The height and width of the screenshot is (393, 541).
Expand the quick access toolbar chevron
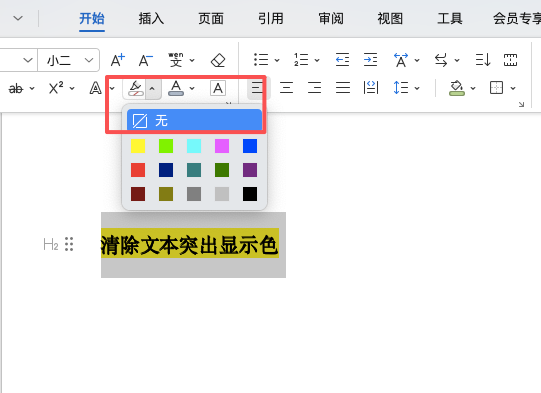pos(18,18)
